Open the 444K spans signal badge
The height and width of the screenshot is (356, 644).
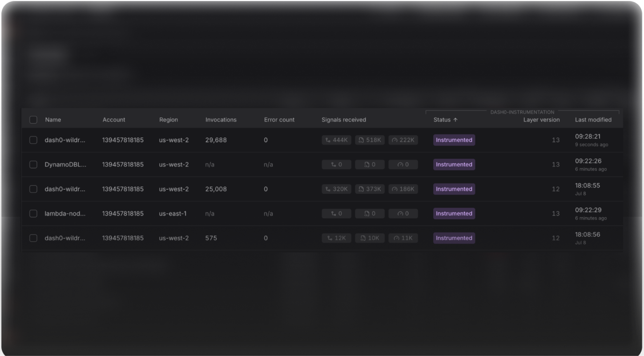pyautogui.click(x=337, y=140)
